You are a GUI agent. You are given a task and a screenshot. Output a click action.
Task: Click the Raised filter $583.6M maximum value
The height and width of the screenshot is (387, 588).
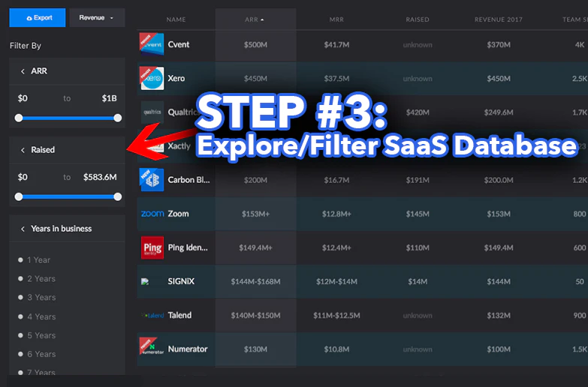pyautogui.click(x=100, y=177)
